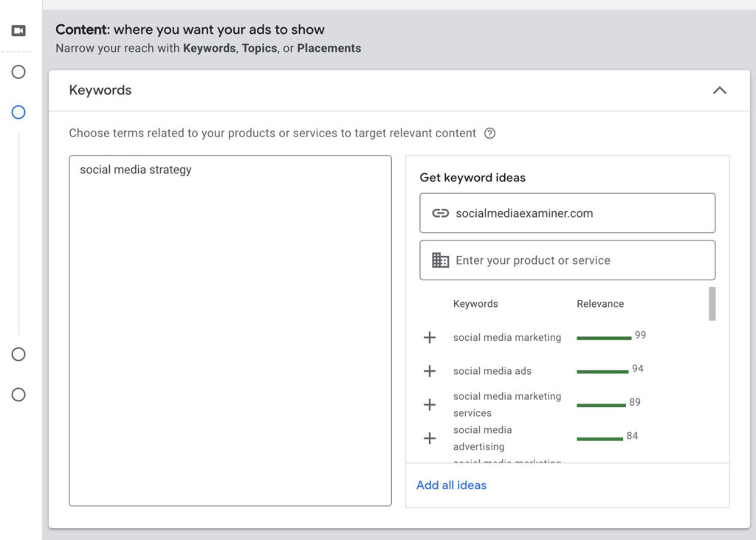756x540 pixels.
Task: Click the video camera icon in the left sidebar
Action: 18,30
